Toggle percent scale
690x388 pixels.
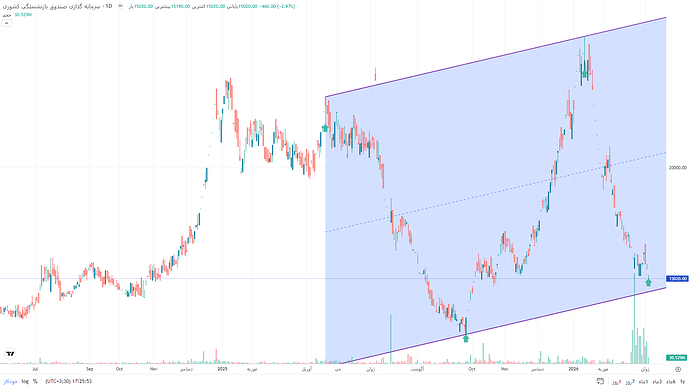pyautogui.click(x=35, y=381)
